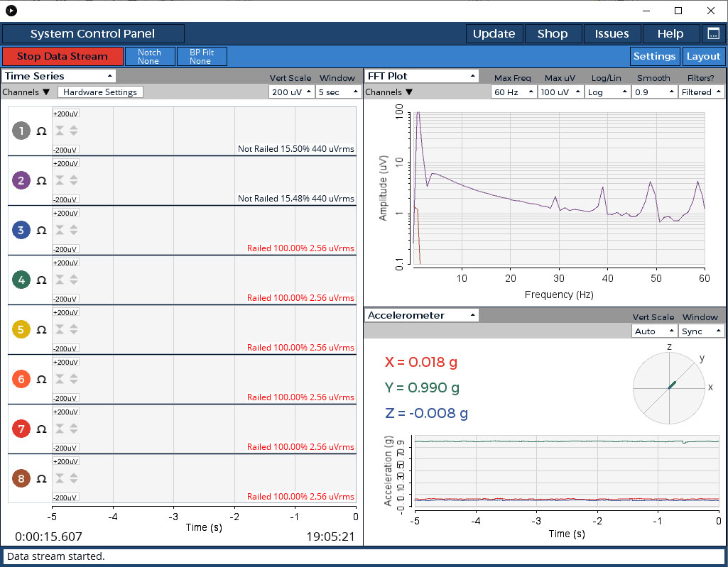Open the Issues menu in top bar
Viewport: 728px width, 567px height.
pos(612,33)
